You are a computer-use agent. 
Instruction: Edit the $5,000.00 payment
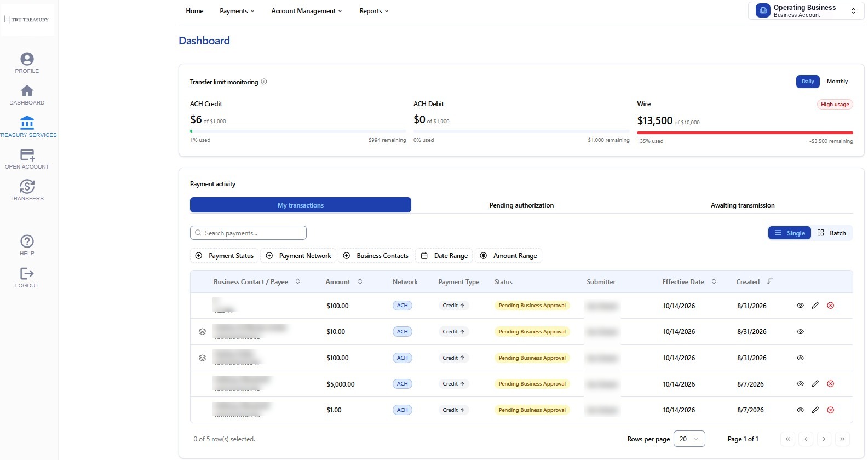[x=815, y=384]
